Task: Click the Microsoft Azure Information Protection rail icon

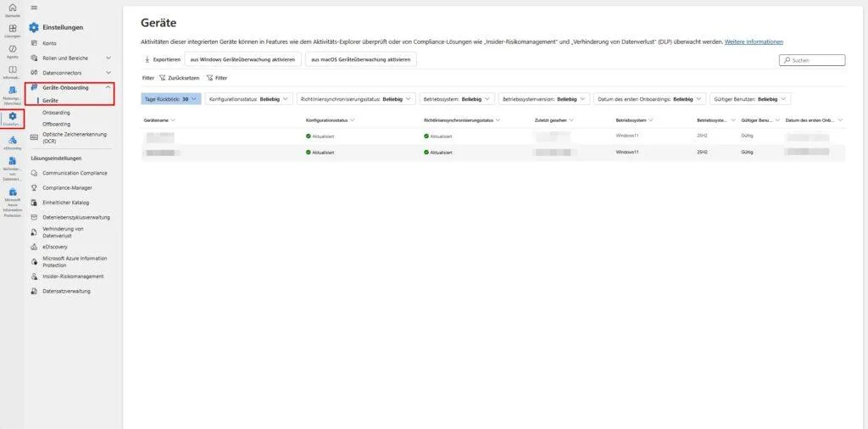Action: point(12,192)
